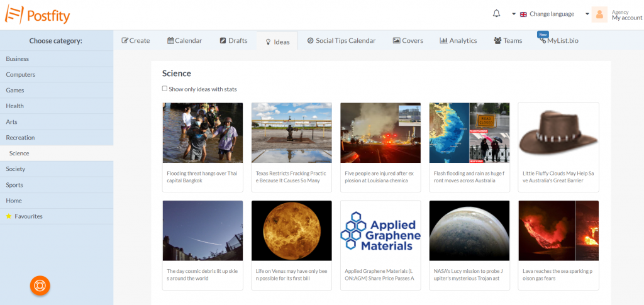Click 'Flooding threat hangs over Thai capital' text

(202, 177)
